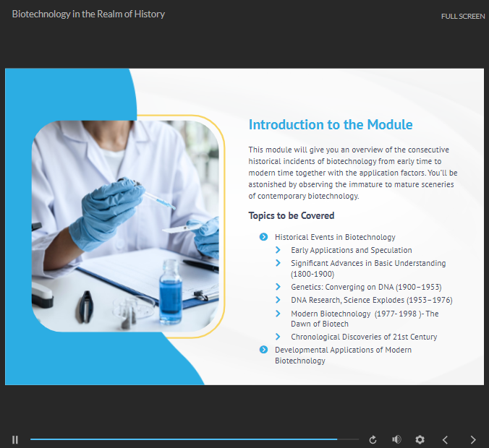489x448 pixels.
Task: Select Chronological Discoveries of 21st Century topic
Action: click(364, 337)
